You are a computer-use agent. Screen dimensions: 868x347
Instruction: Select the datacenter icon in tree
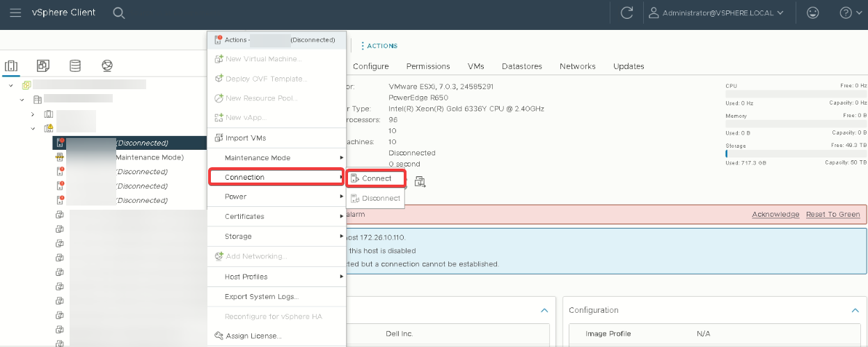(38, 100)
